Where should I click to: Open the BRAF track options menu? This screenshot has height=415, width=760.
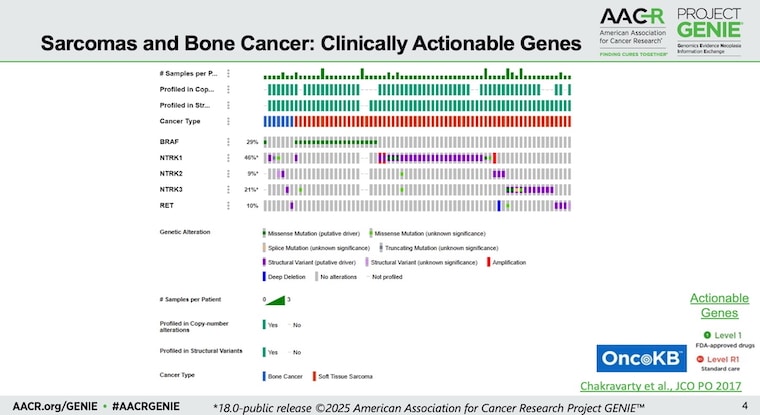point(229,142)
